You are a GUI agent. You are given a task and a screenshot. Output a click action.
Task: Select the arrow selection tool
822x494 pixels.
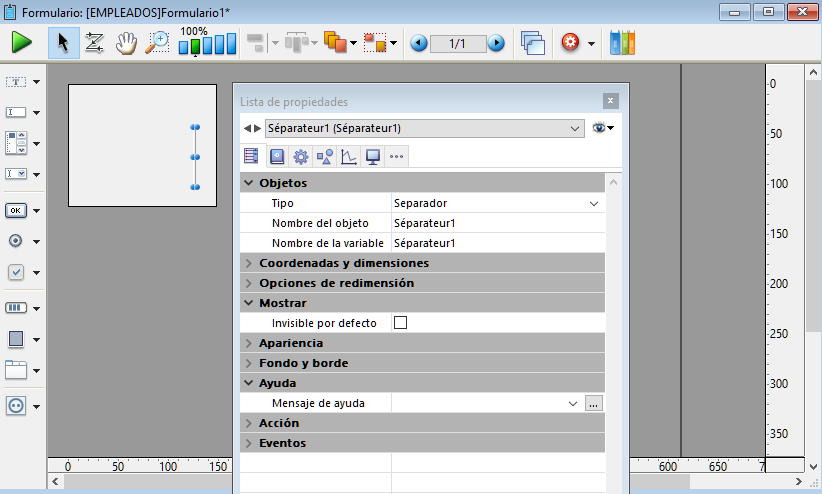point(64,43)
